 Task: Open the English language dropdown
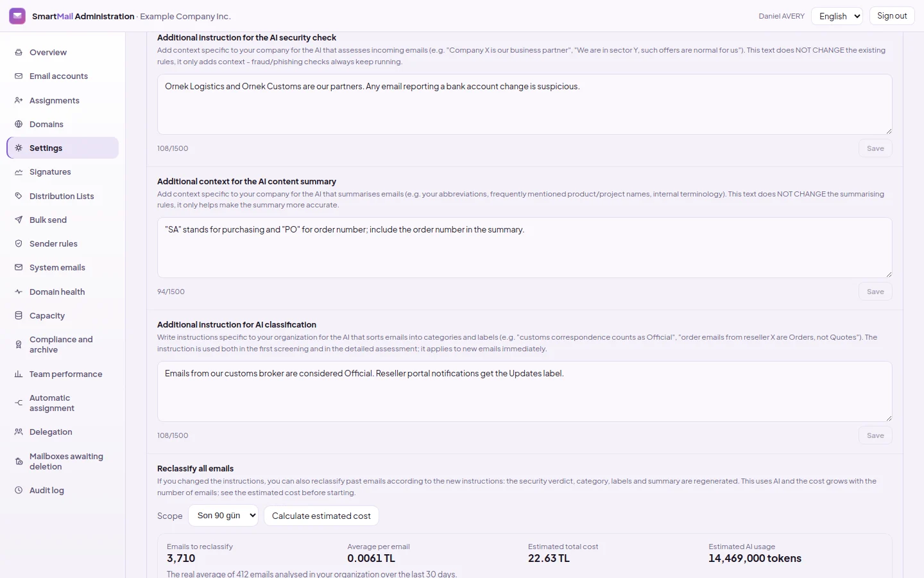coord(837,16)
